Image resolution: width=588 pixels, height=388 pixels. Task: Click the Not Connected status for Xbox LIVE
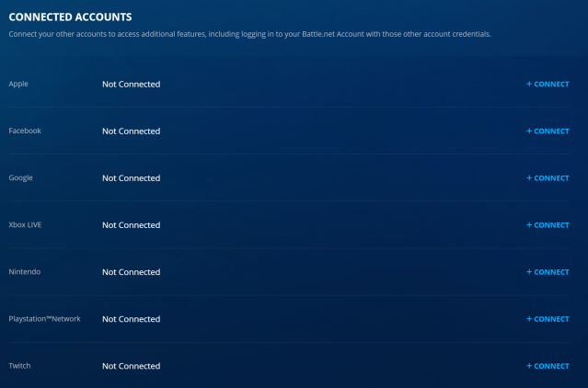point(132,225)
